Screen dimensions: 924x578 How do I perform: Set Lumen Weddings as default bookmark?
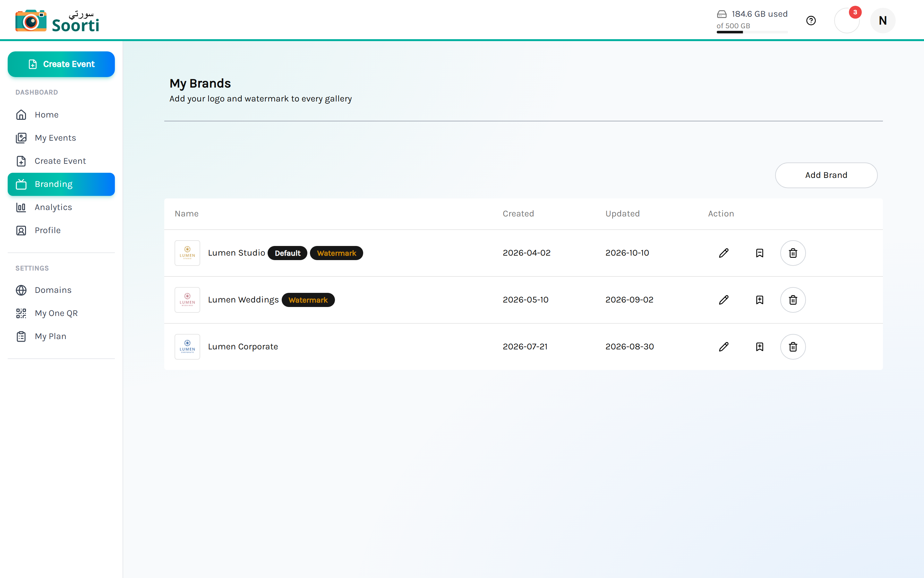click(759, 300)
